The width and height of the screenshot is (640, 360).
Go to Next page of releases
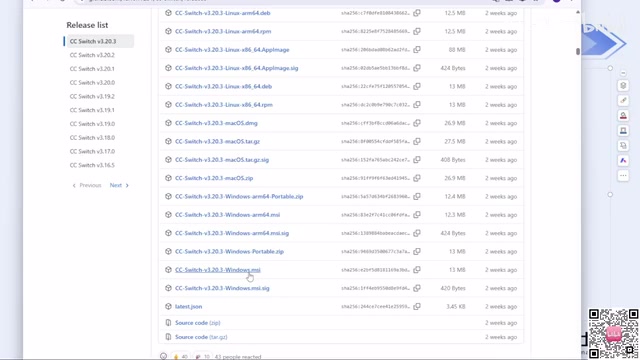[x=119, y=185]
